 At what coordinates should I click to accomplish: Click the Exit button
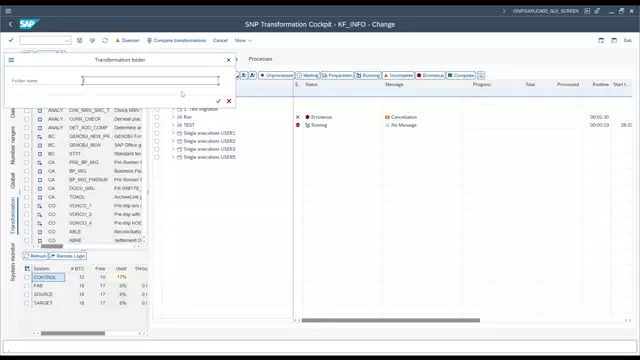point(628,40)
